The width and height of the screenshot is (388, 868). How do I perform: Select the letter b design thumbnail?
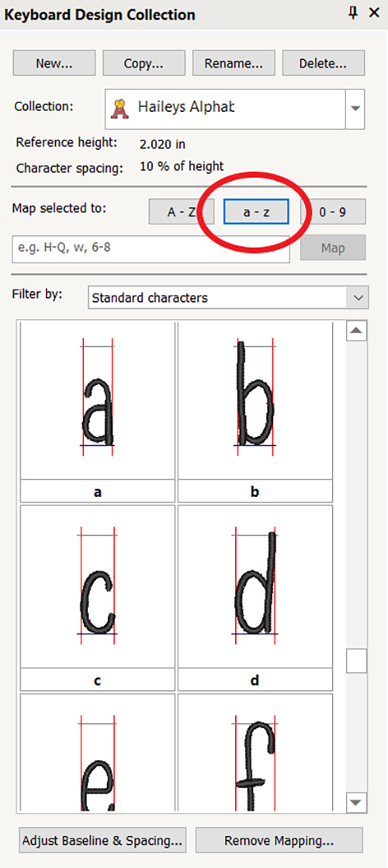tap(255, 411)
